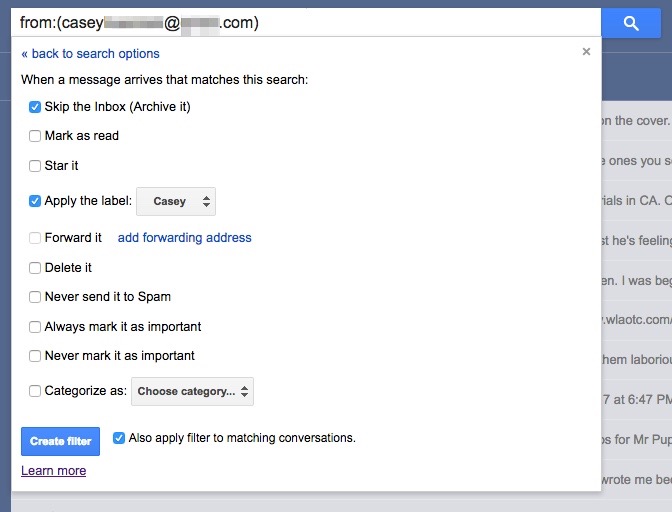Uncheck Also apply filter to matching conversations

[119, 438]
